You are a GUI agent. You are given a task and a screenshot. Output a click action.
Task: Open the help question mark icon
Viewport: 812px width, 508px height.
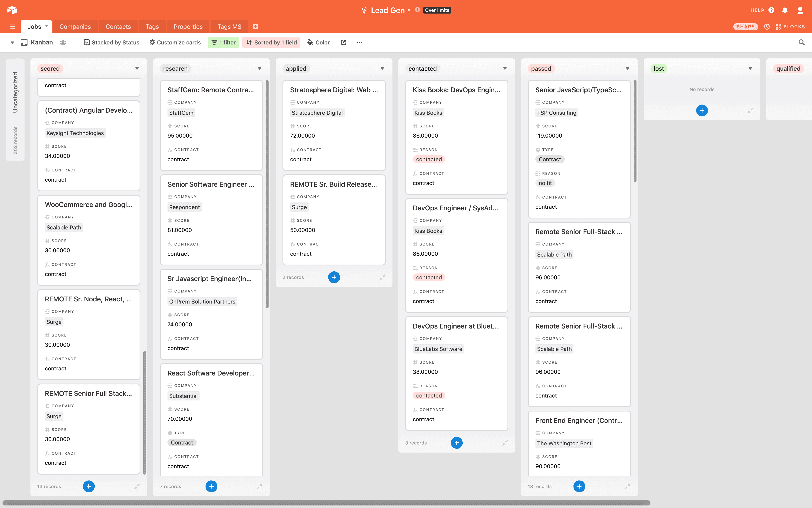[x=771, y=10]
